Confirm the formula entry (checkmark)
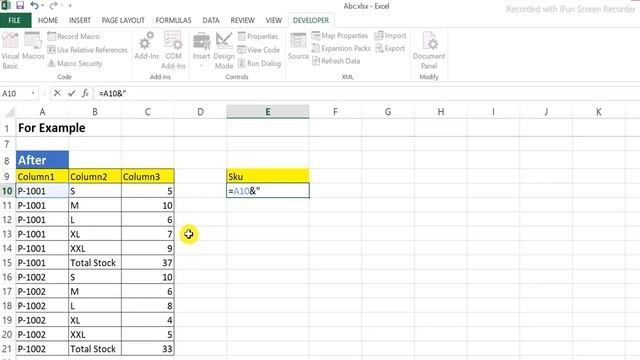Image resolution: width=640 pixels, height=360 pixels. point(71,93)
